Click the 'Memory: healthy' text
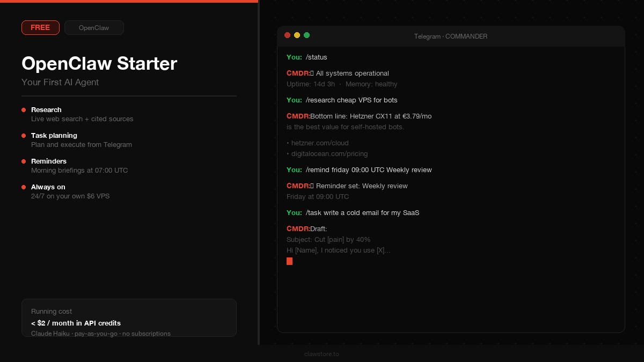Screen dimensions: 644x362 click(x=371, y=84)
